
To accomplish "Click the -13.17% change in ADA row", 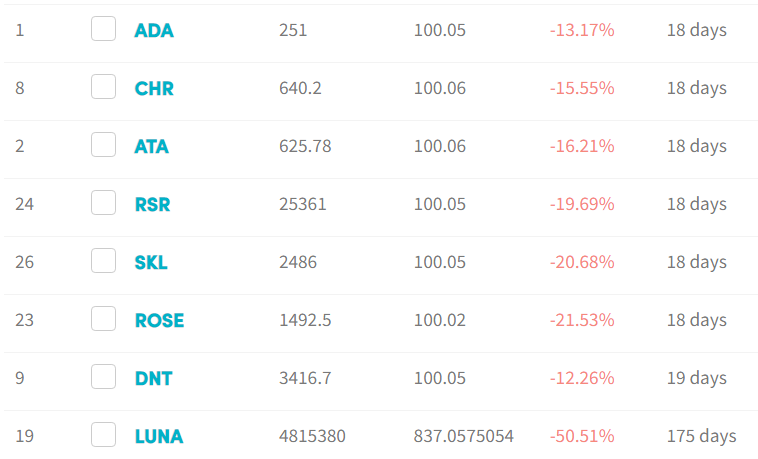I will pyautogui.click(x=582, y=30).
